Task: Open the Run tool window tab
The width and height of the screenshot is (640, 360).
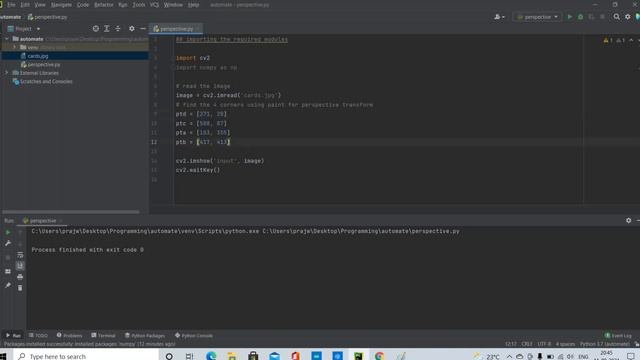Action: [13, 336]
